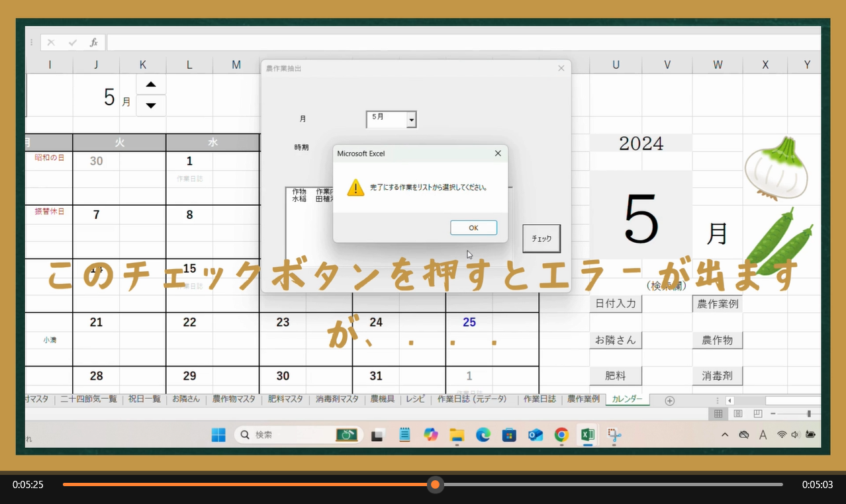Click the video playback progress slider handle

pos(435,485)
